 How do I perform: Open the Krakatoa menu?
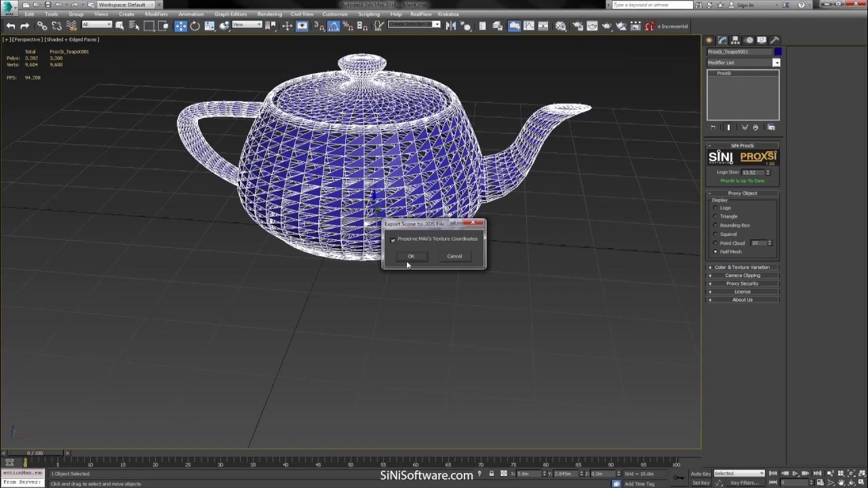point(448,14)
